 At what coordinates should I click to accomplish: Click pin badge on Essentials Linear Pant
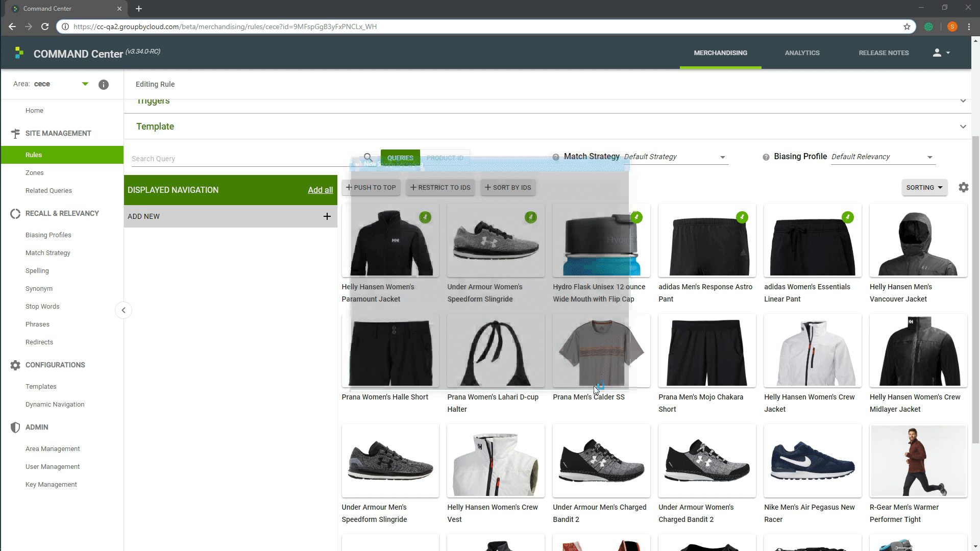848,217
